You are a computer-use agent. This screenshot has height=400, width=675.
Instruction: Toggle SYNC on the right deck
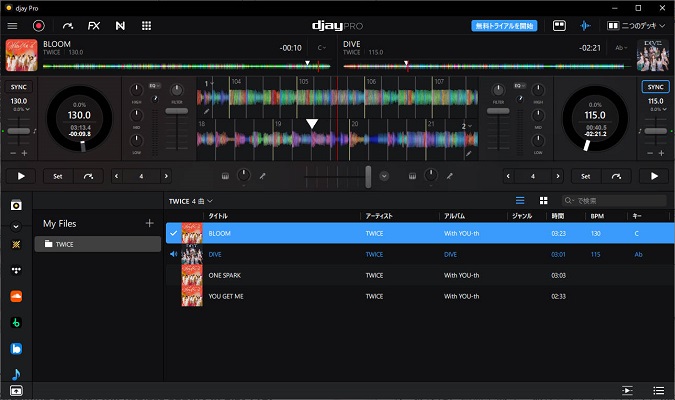pos(655,87)
